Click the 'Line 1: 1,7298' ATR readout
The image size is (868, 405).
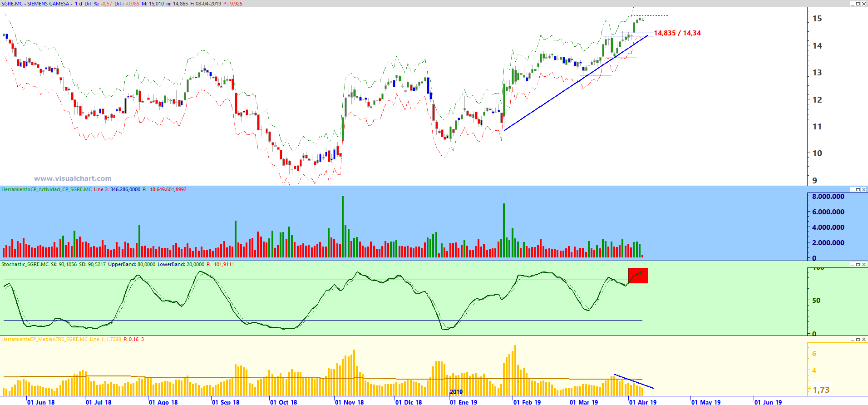pos(105,339)
